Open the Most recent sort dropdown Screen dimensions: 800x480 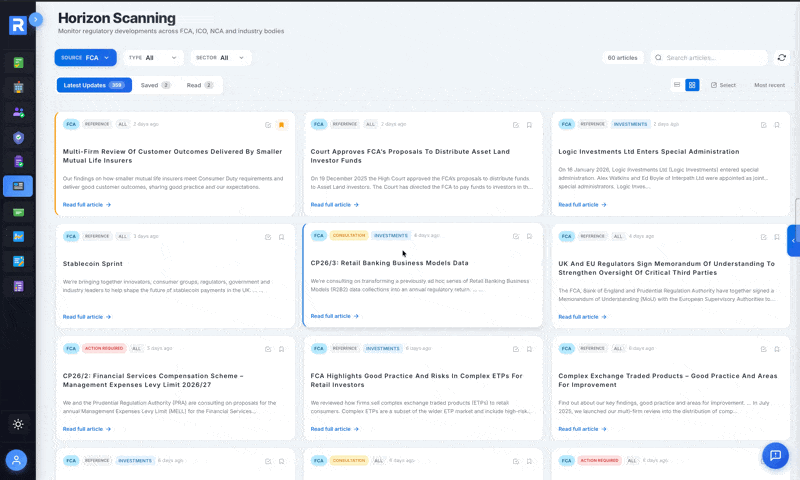[x=769, y=85]
